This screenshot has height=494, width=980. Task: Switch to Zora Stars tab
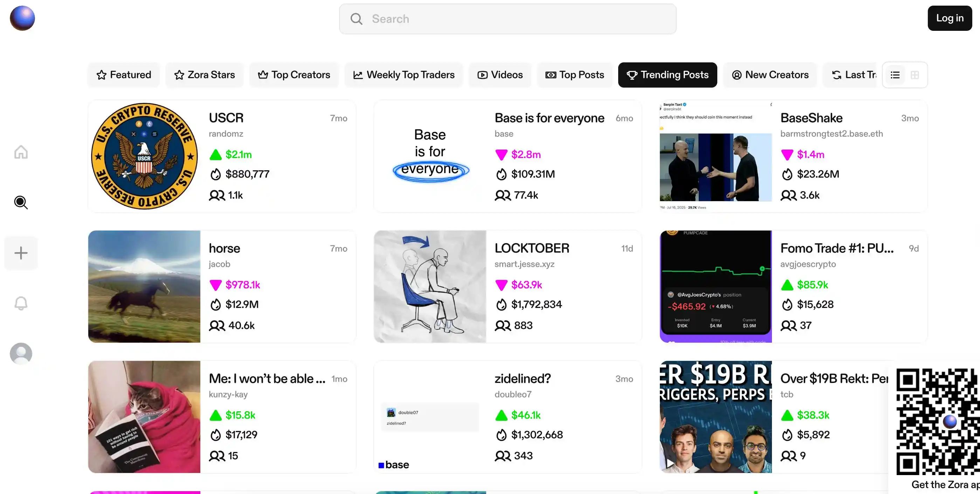204,75
